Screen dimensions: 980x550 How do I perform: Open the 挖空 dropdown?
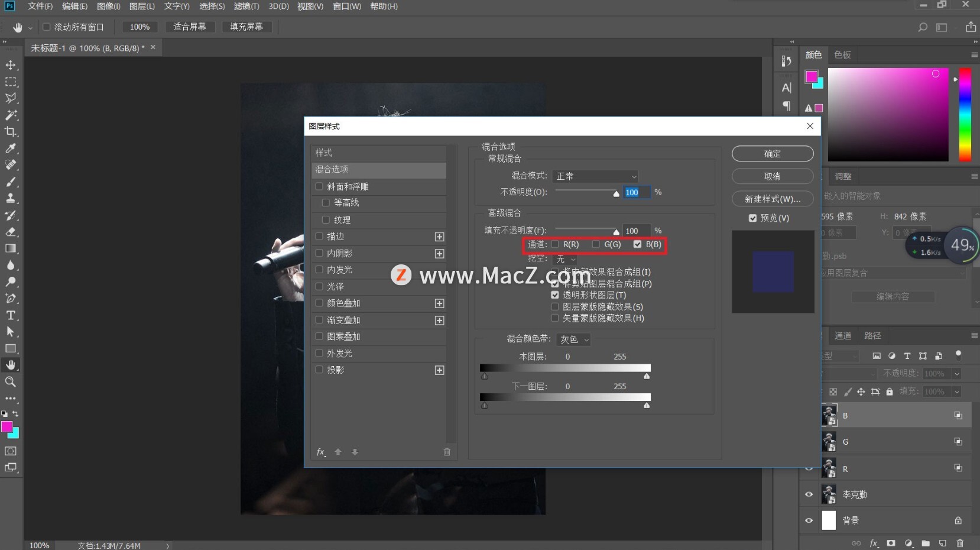(565, 259)
